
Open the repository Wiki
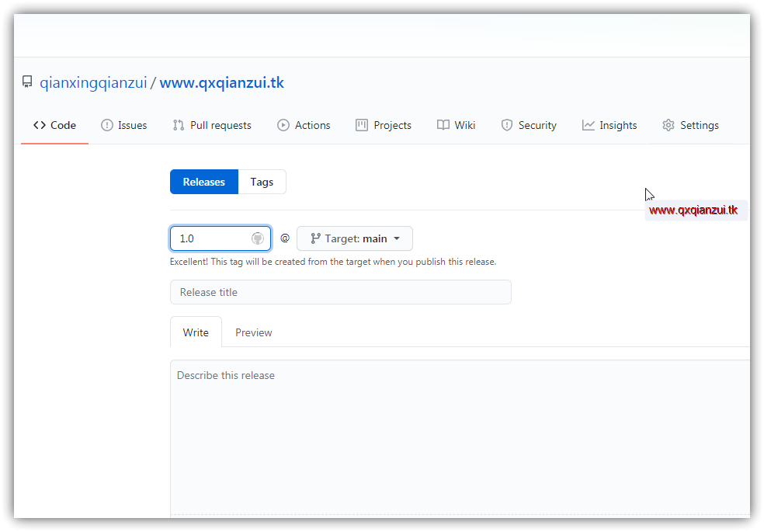pos(456,125)
